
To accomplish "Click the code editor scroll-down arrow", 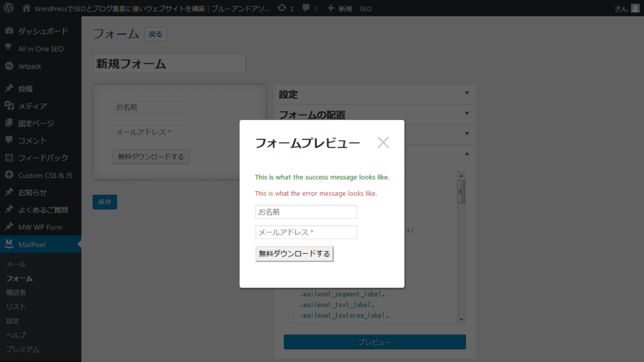I will click(461, 319).
